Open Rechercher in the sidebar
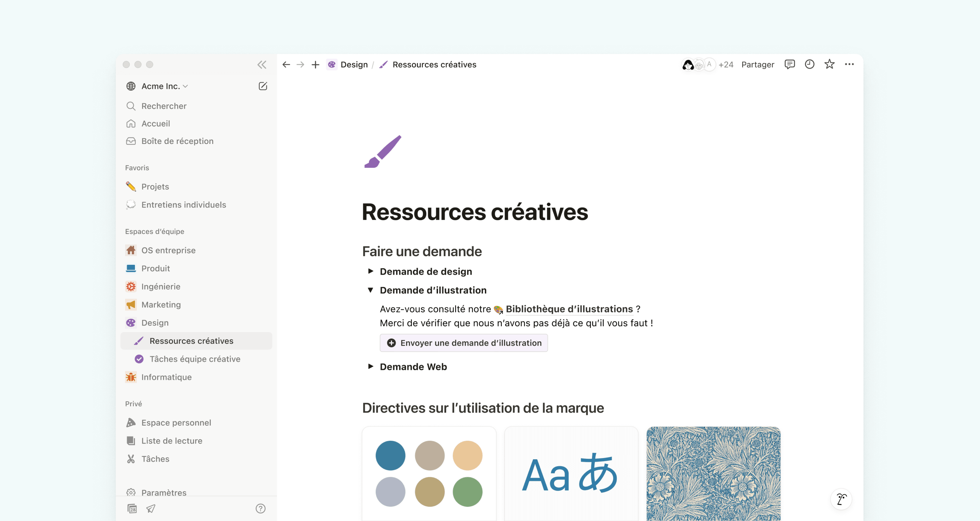980x521 pixels. (196, 106)
